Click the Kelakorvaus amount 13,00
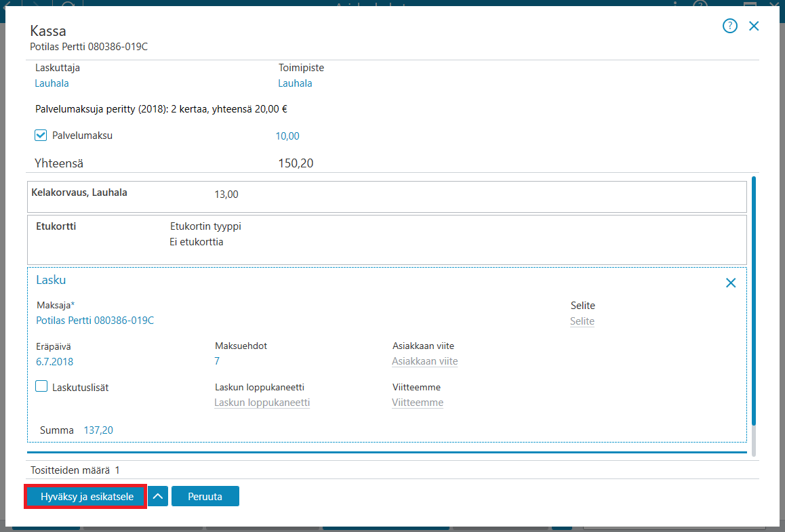This screenshot has height=532, width=785. tap(226, 195)
